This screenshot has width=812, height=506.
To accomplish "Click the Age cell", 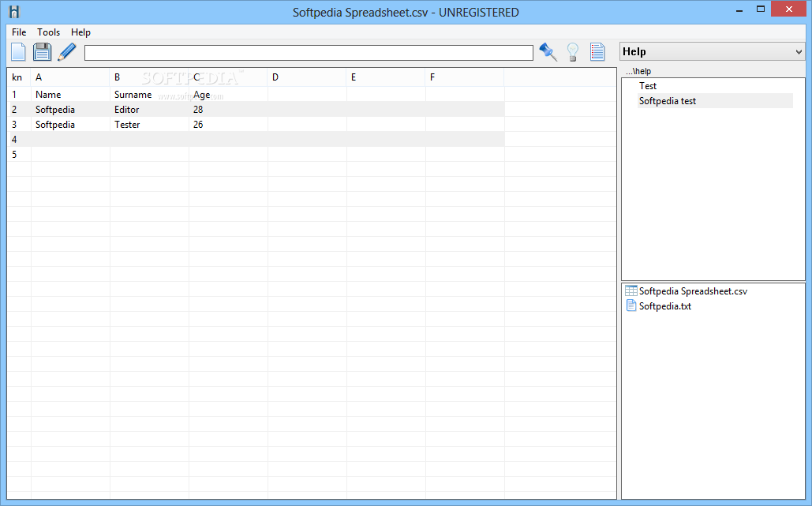I will 228,95.
